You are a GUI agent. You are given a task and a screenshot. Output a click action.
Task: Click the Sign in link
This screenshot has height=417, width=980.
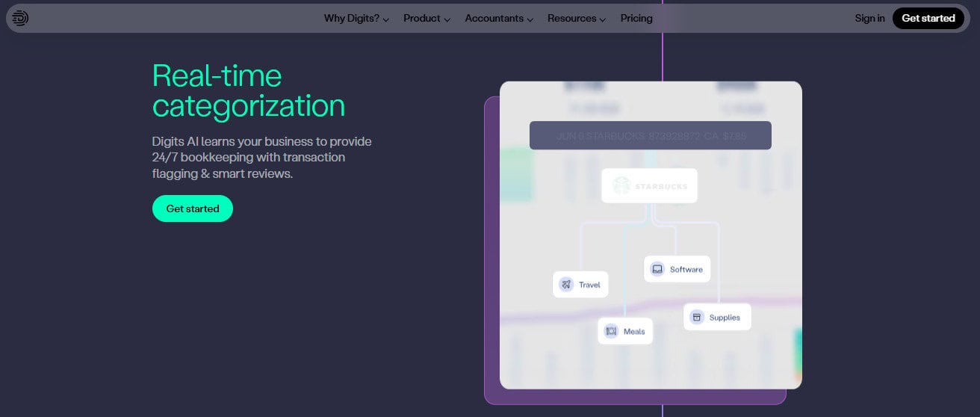869,19
